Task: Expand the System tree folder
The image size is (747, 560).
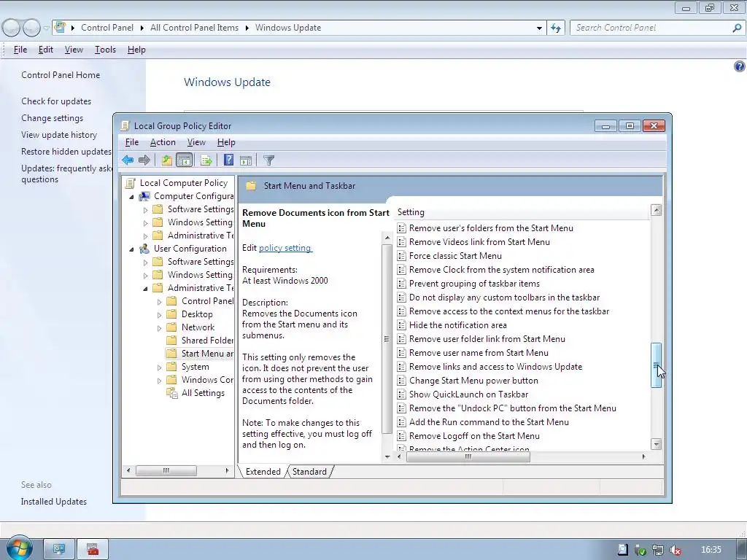Action: (160, 367)
